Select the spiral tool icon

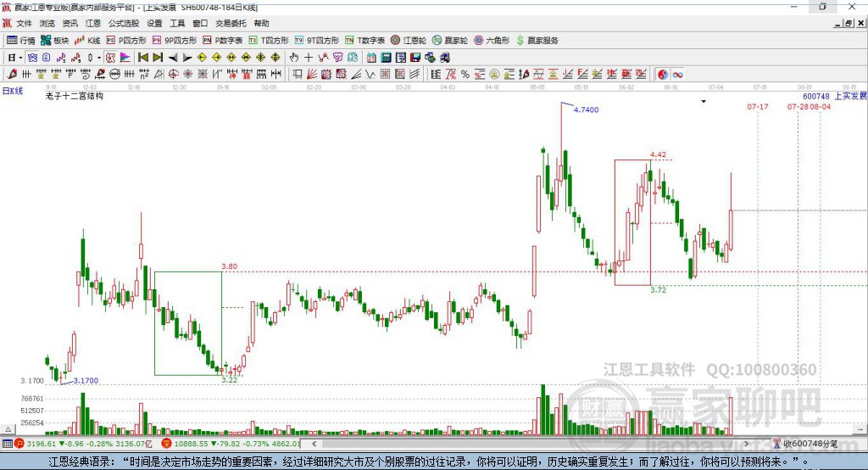86,75
